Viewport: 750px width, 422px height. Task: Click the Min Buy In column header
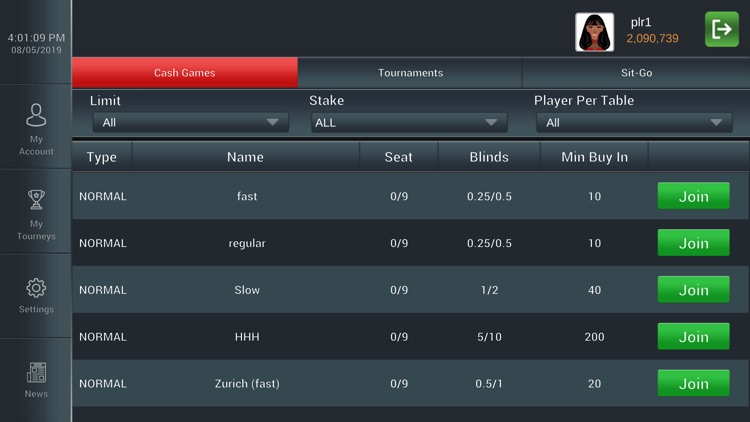[595, 157]
